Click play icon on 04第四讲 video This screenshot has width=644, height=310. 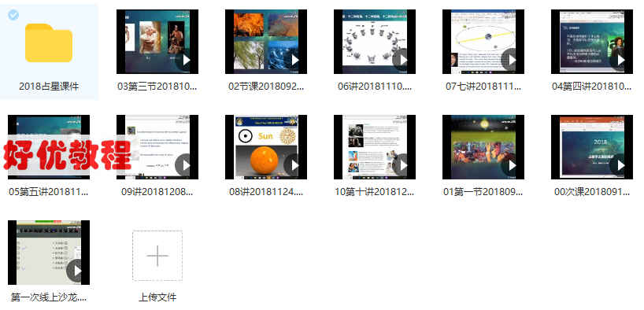tap(620, 60)
